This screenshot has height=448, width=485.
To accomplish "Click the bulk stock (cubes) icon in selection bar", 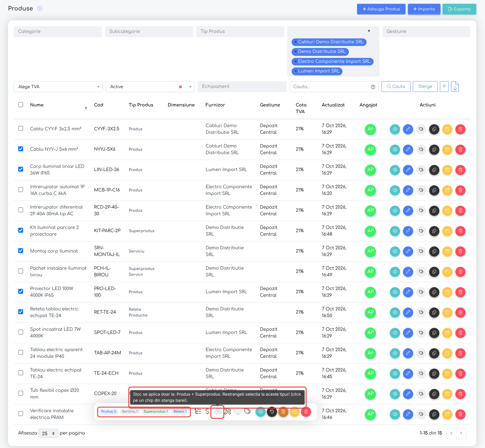I will 218,412.
